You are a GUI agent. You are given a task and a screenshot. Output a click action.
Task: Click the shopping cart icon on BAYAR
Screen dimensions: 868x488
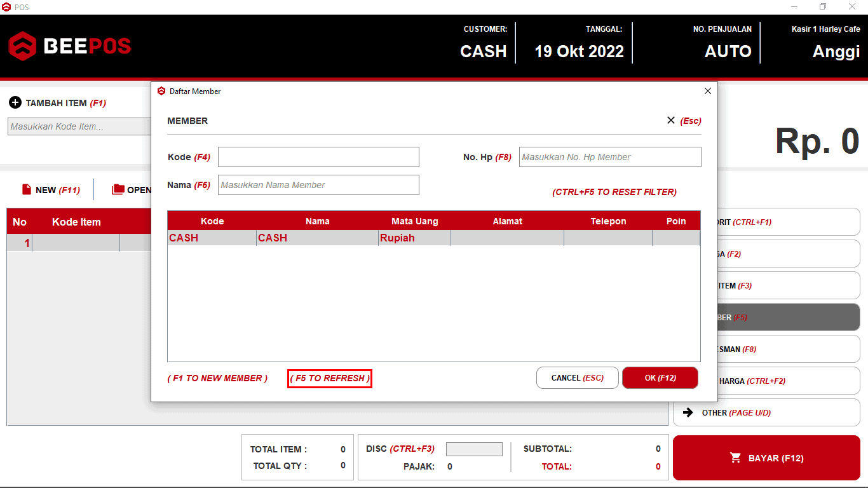(x=736, y=458)
